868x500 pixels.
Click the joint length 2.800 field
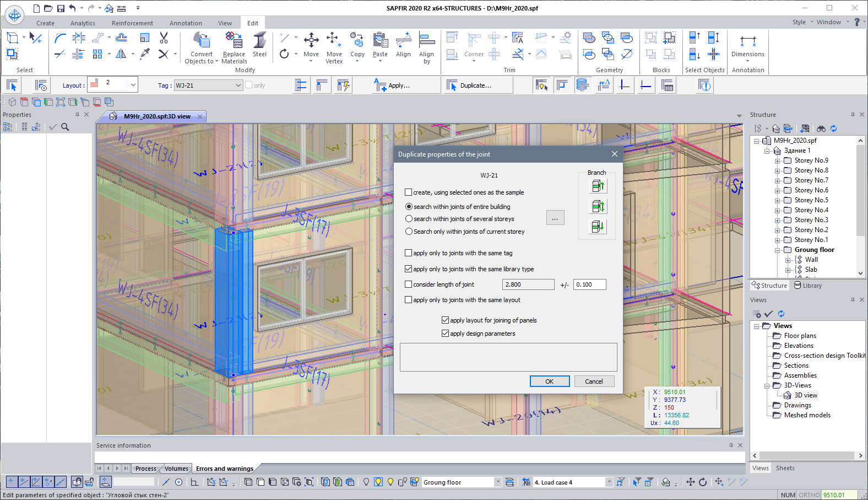click(x=528, y=284)
